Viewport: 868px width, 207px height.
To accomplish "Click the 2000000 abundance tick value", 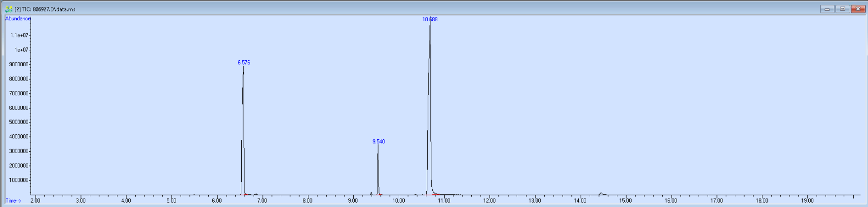I will pyautogui.click(x=19, y=166).
